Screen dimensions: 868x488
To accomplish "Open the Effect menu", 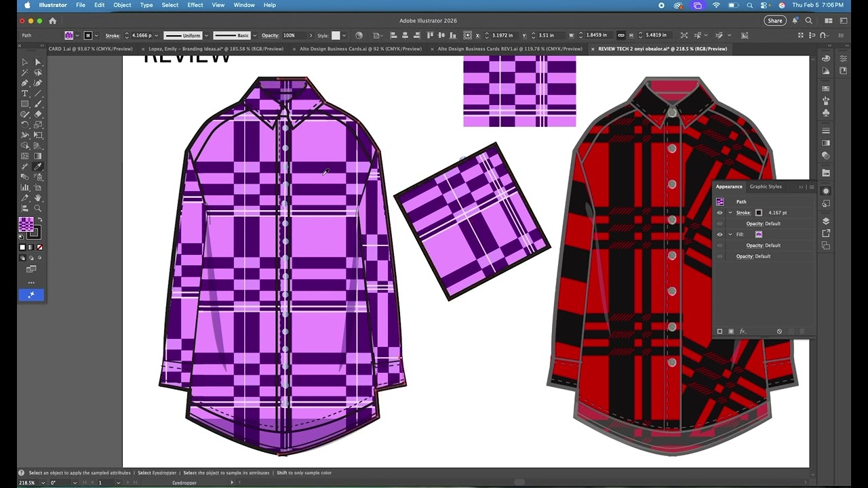I will pyautogui.click(x=195, y=5).
